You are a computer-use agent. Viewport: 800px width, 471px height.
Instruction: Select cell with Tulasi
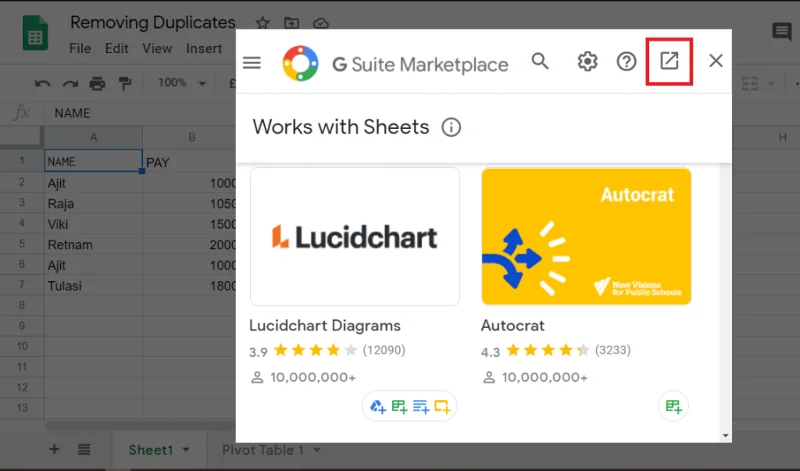click(93, 286)
